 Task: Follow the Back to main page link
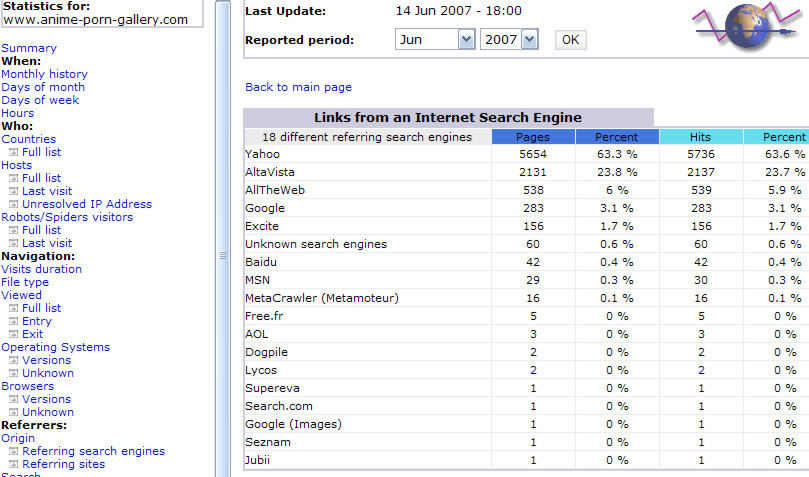(x=298, y=87)
